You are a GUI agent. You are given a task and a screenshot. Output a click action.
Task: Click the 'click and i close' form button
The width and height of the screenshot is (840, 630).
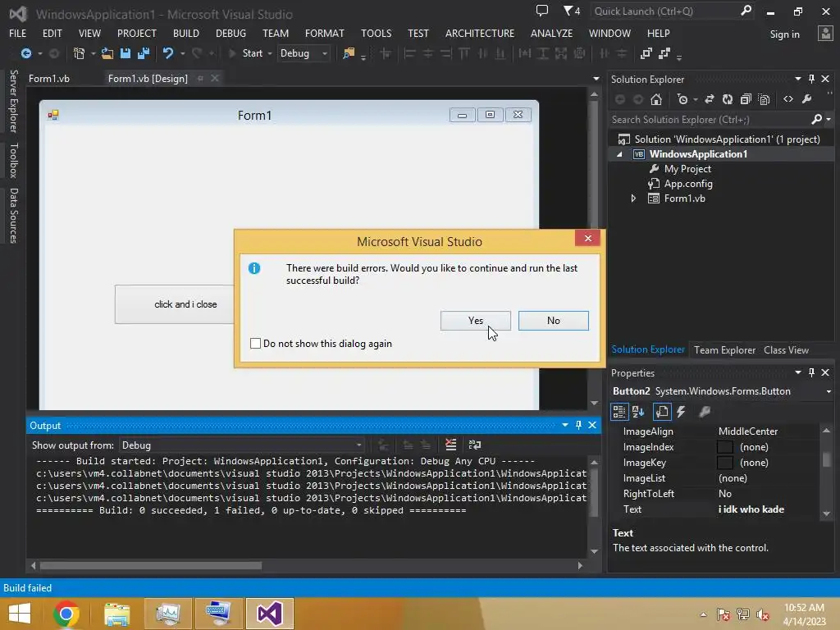[174, 304]
